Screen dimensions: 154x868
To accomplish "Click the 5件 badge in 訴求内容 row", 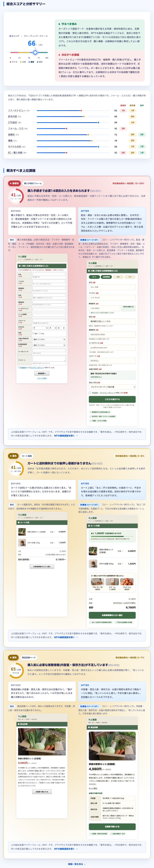I will tap(132, 117).
